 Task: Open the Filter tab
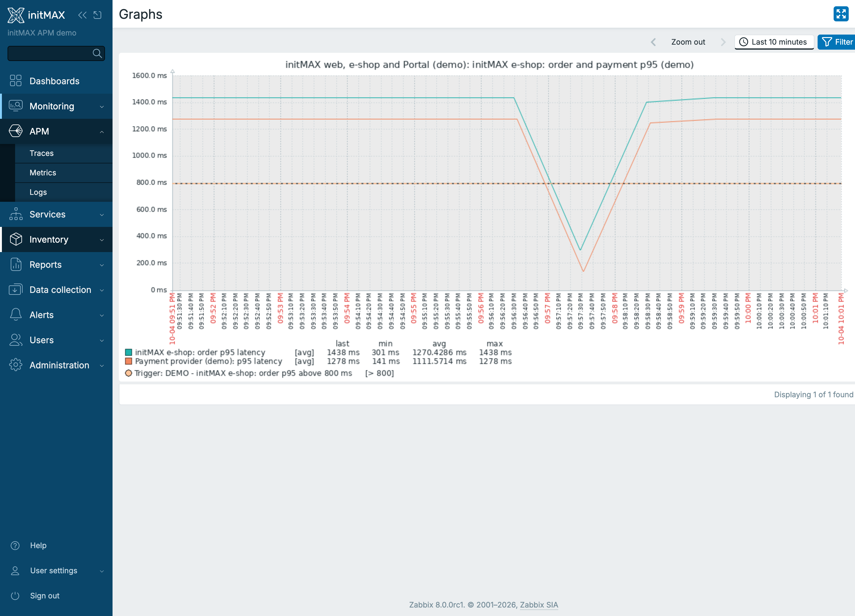836,42
